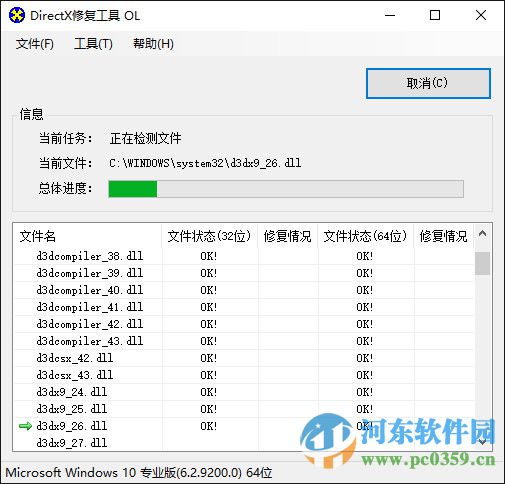Select the d3dcompiler_43.dll row
Screen dimensions: 505x484
click(243, 341)
